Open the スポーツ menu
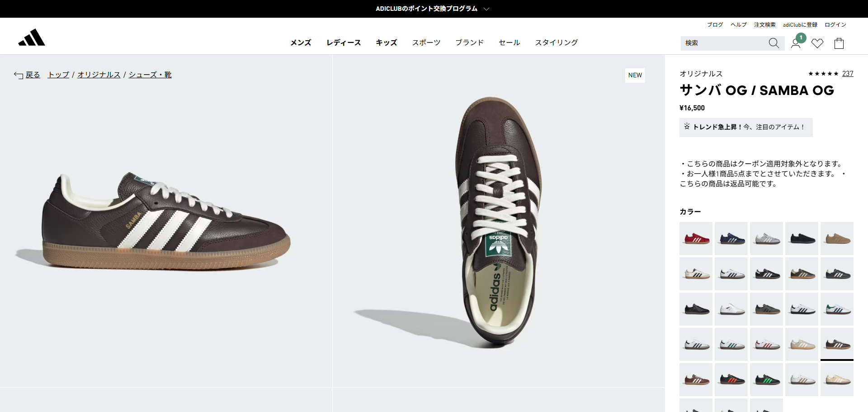868x412 pixels. tap(426, 43)
